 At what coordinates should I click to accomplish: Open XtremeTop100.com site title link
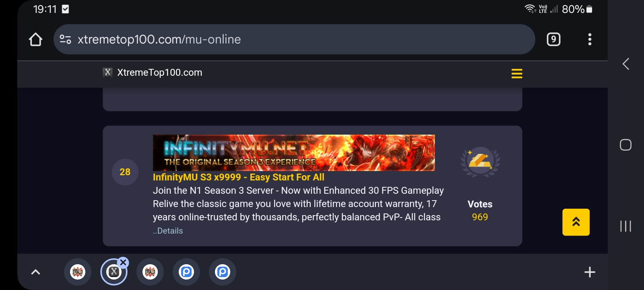point(159,72)
